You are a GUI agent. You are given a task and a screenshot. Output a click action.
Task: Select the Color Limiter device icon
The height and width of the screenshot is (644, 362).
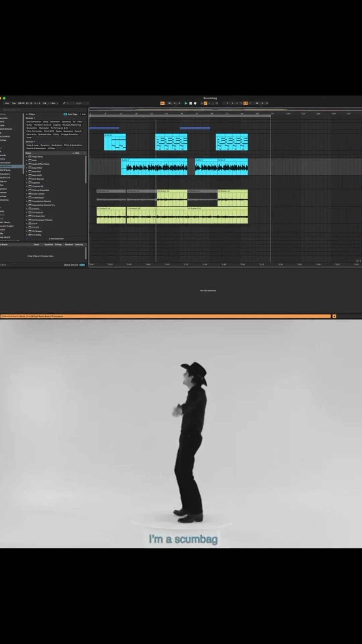point(30,194)
